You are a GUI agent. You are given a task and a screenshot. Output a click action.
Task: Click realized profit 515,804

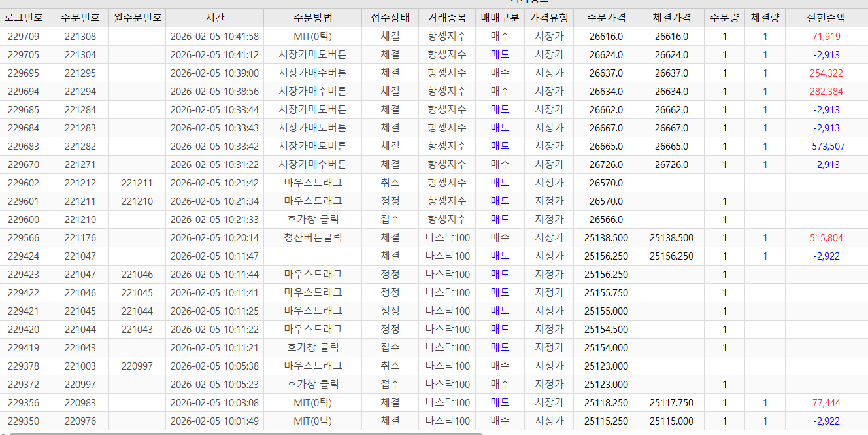click(x=826, y=238)
